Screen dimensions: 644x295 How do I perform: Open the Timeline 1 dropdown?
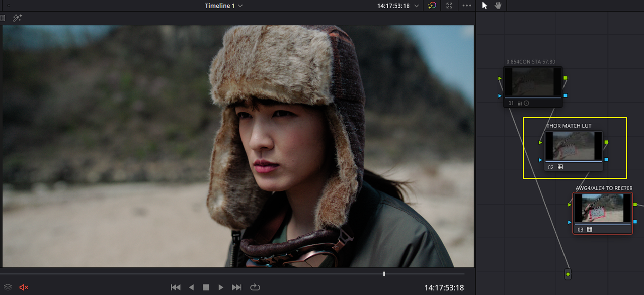[223, 6]
